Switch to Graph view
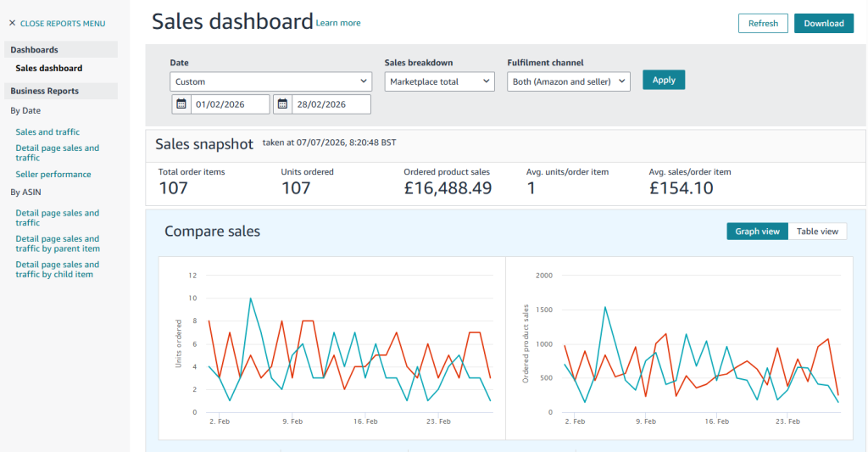Image resolution: width=868 pixels, height=452 pixels. tap(757, 232)
